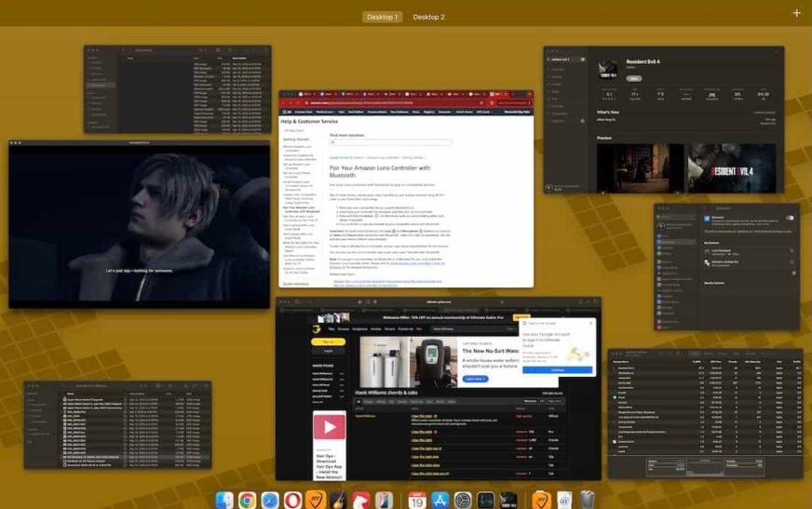Select the Amazon Help Chrome window
Screen dimensions: 812x509
pos(406,189)
